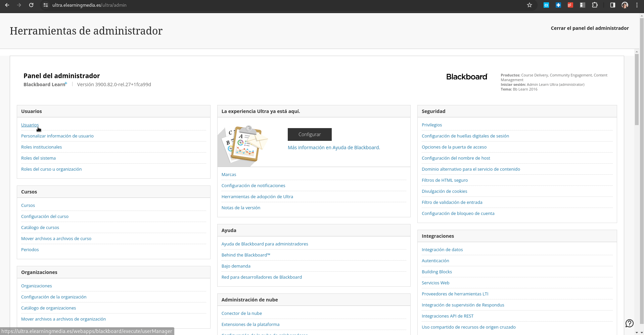Open Filtros de HTML seguro
Viewport: 644px width, 335px height.
[445, 180]
